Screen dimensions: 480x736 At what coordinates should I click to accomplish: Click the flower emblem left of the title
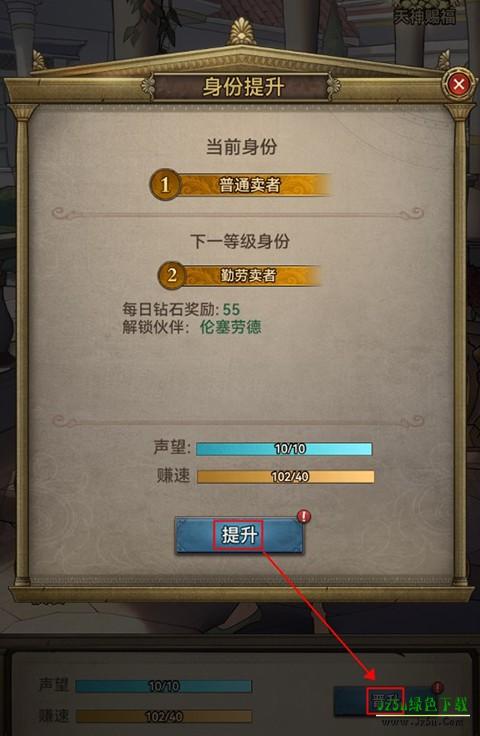[x=149, y=86]
